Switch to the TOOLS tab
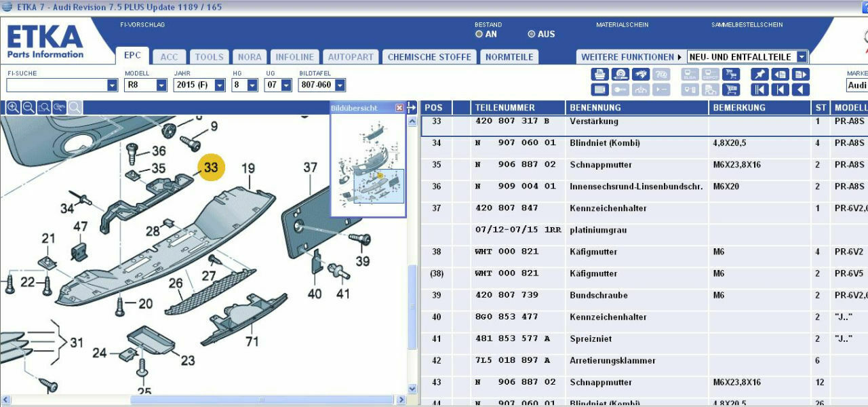 [x=209, y=57]
